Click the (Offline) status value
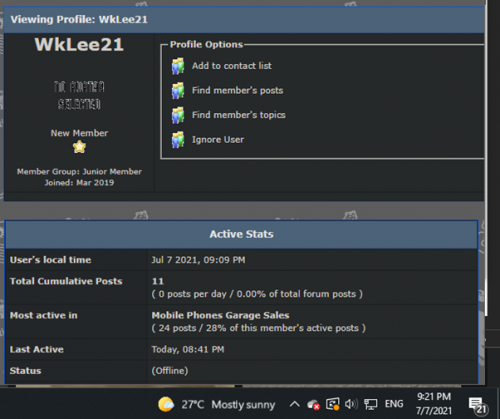 tap(170, 371)
